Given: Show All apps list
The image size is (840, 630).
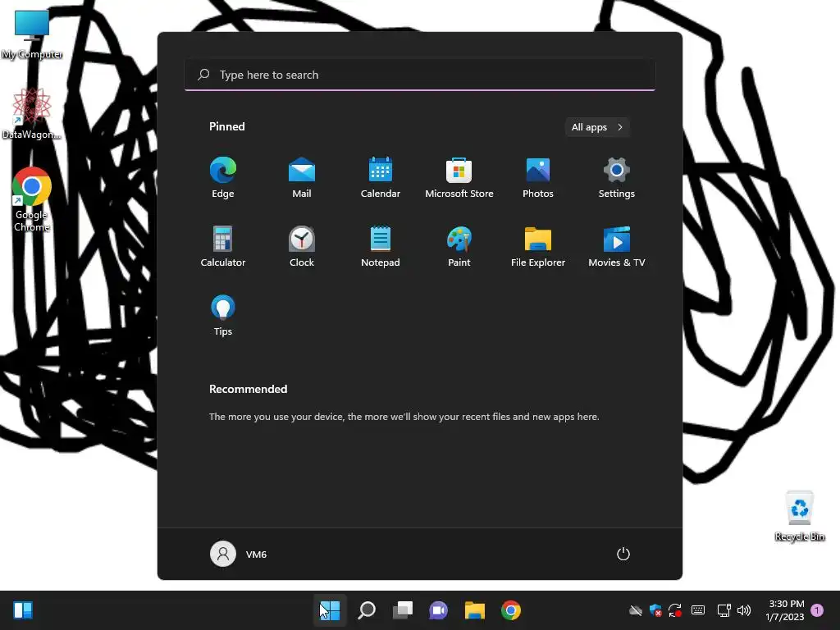Looking at the screenshot, I should tap(597, 127).
